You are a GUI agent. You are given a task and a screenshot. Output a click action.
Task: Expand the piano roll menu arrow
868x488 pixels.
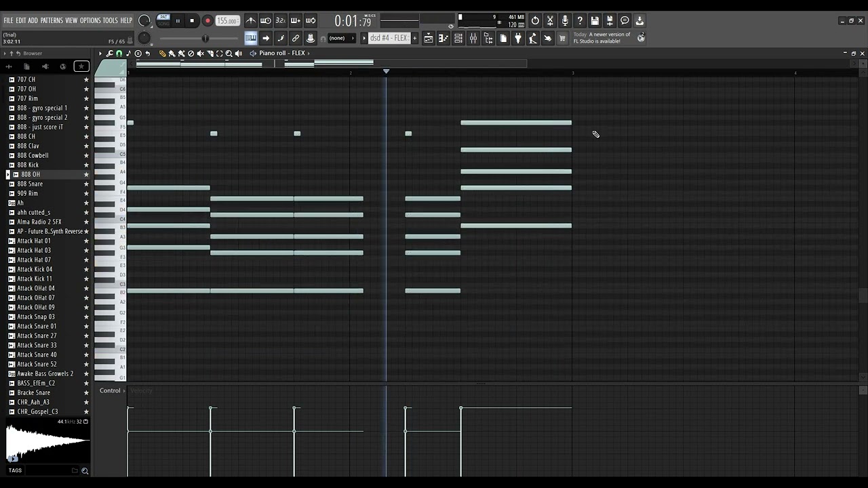(x=100, y=54)
